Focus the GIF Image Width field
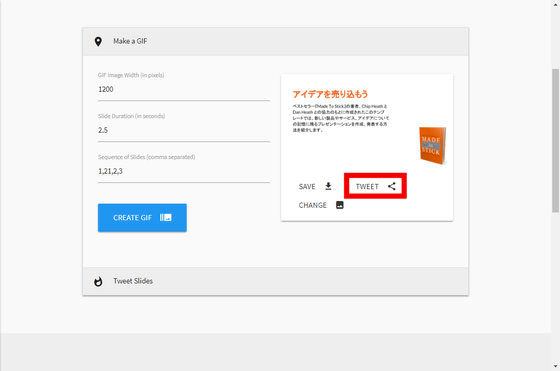 pos(184,90)
